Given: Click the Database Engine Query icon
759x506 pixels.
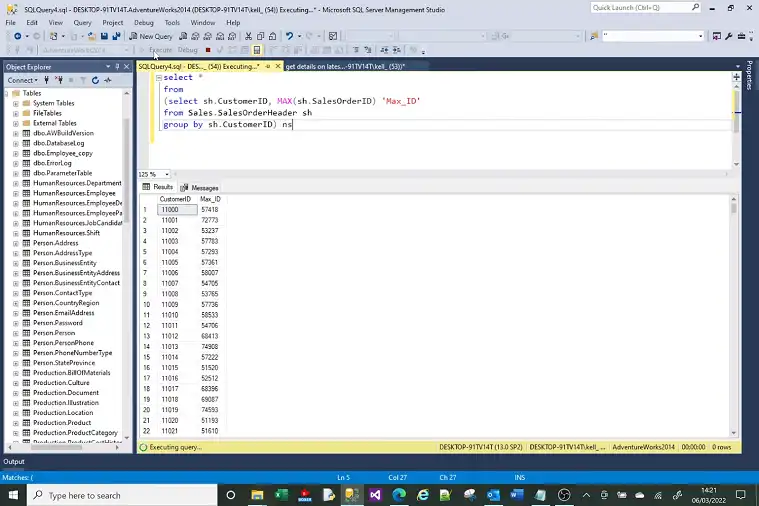Looking at the screenshot, I should tap(183, 36).
